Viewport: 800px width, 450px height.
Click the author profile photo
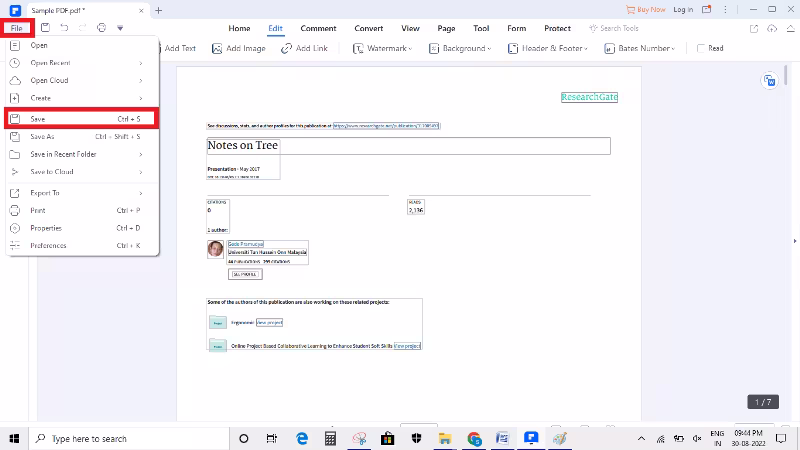point(215,249)
